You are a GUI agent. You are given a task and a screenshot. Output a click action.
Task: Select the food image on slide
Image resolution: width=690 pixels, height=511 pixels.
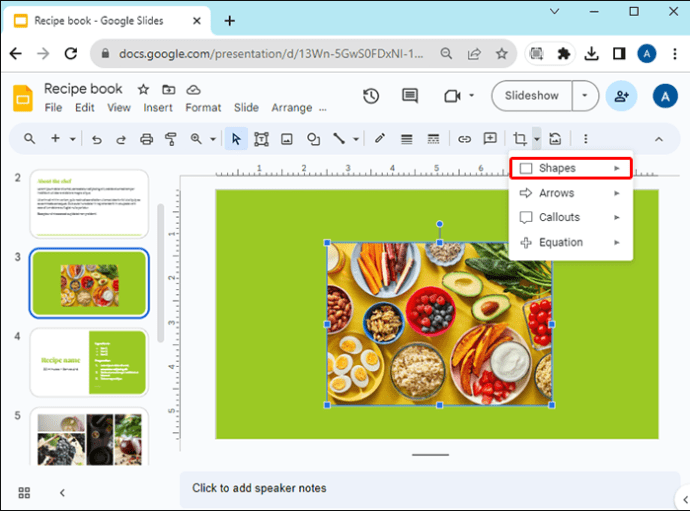coord(439,324)
